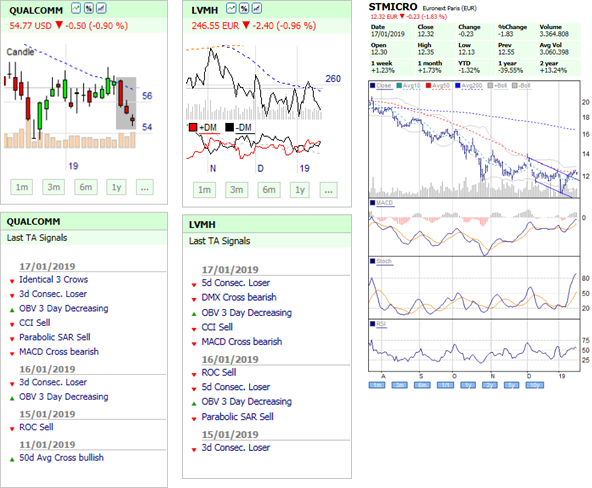The height and width of the screenshot is (488, 592).
Task: Open QUALCOMM 17/01 OBV 3 Day Decreasing
Action: pos(64,308)
